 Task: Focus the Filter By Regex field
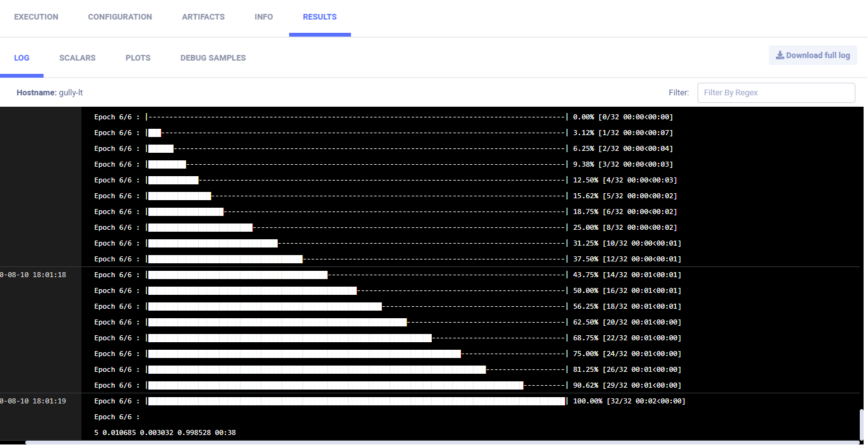tap(776, 92)
